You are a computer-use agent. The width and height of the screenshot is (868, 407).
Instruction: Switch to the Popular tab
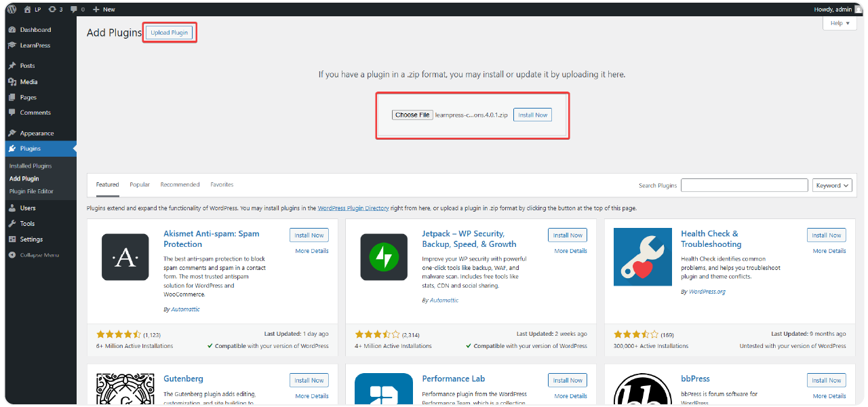[x=140, y=185]
